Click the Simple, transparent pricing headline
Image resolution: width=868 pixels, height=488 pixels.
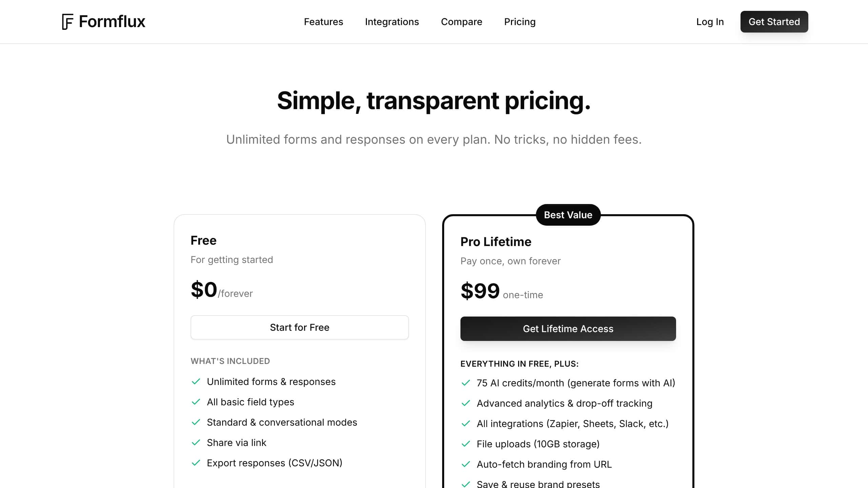click(434, 101)
